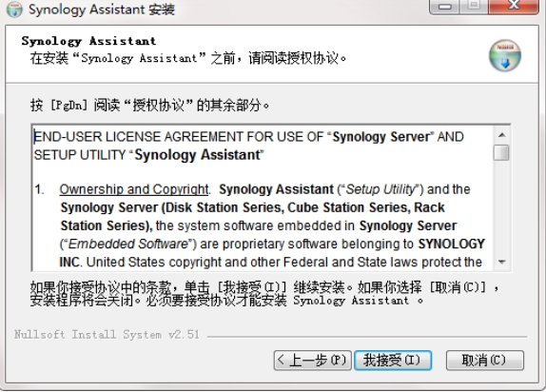The height and width of the screenshot is (392, 546).
Task: Click the installer globe icon in header
Action: 505,55
